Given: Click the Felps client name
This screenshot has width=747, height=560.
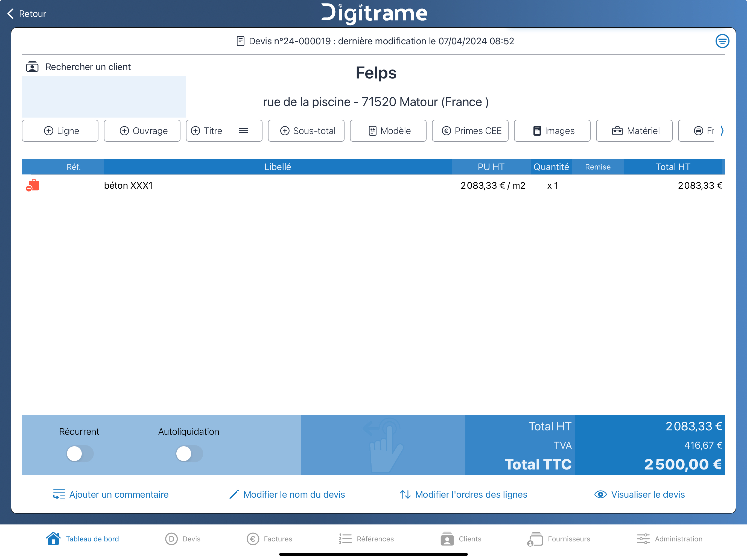Looking at the screenshot, I should click(x=376, y=73).
